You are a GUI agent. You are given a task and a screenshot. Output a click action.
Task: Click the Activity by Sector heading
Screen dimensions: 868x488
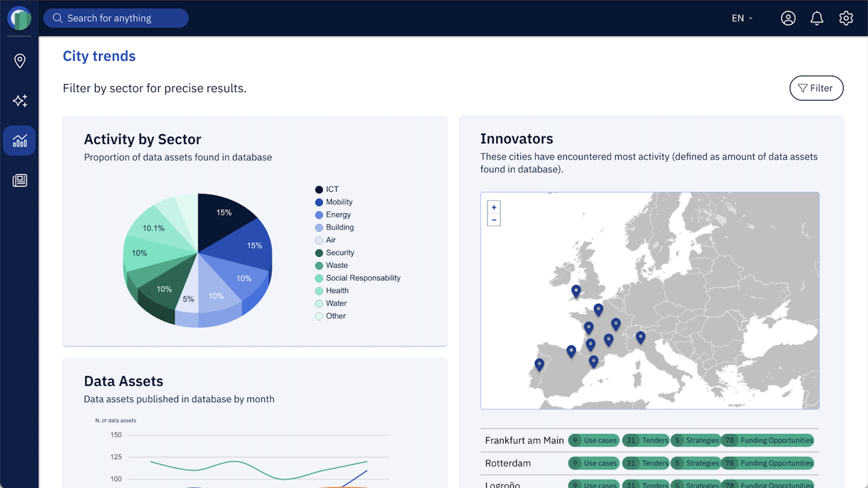click(143, 139)
